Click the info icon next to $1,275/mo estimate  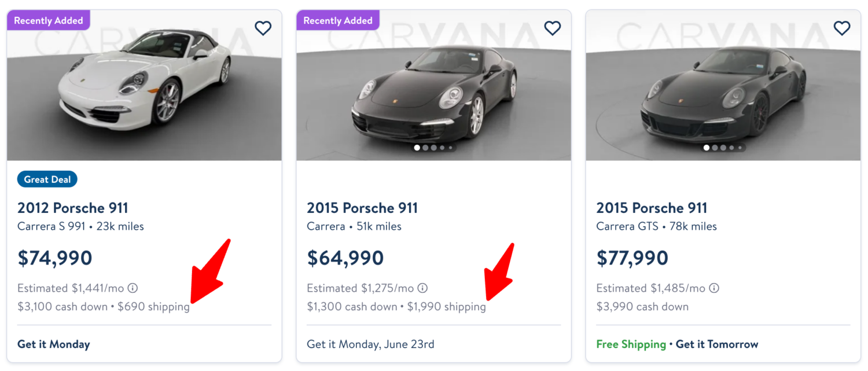click(423, 288)
